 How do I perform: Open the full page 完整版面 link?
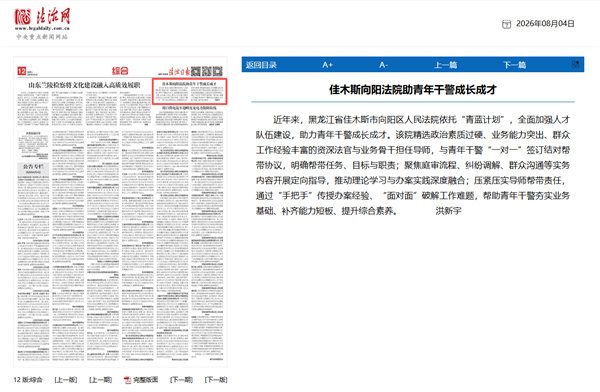click(x=145, y=380)
